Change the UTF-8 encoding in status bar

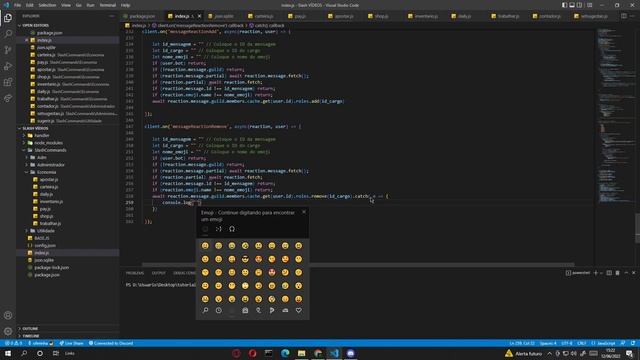click(567, 343)
